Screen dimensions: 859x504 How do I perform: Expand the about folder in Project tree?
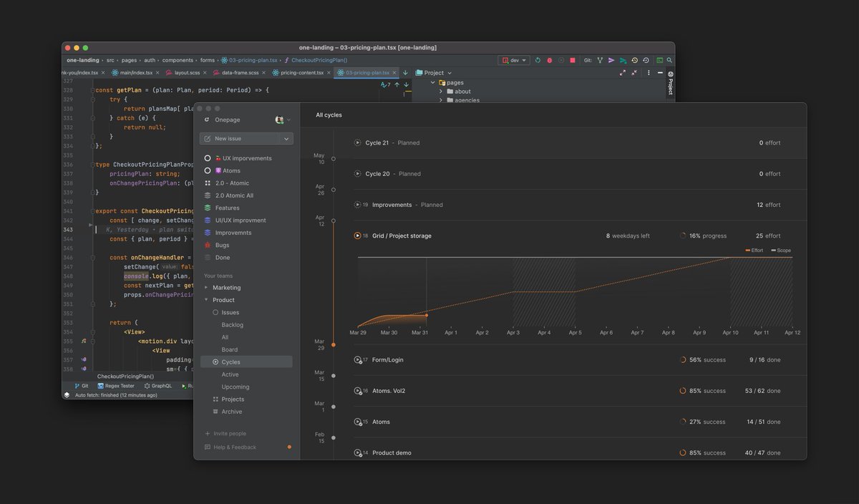[441, 92]
